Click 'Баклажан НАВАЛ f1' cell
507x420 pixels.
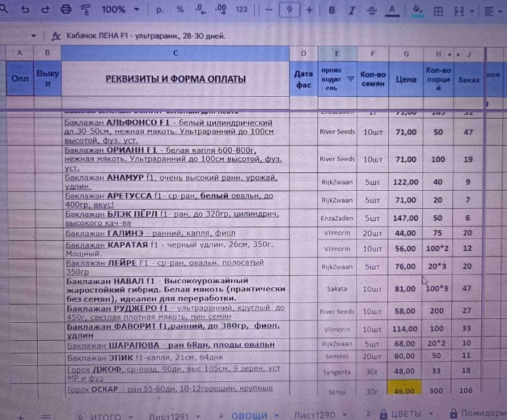coord(176,289)
